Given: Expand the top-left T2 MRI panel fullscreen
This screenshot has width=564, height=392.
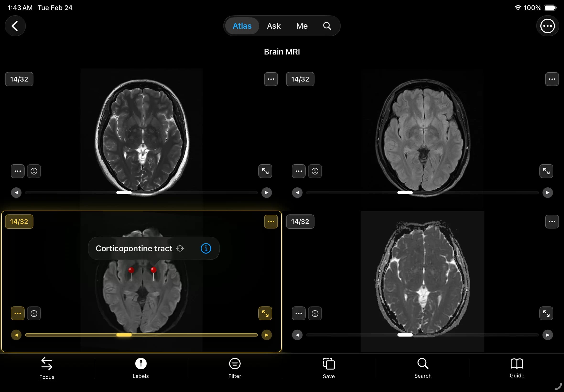Looking at the screenshot, I should click(265, 171).
